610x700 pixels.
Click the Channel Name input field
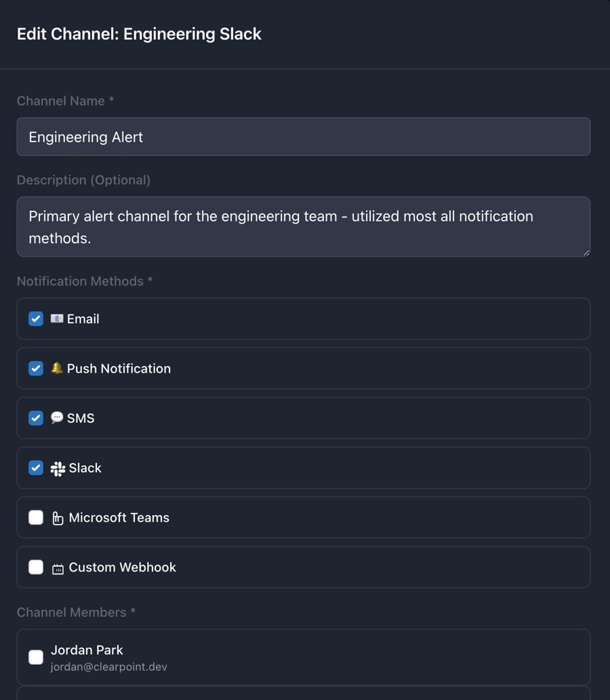[x=304, y=136]
